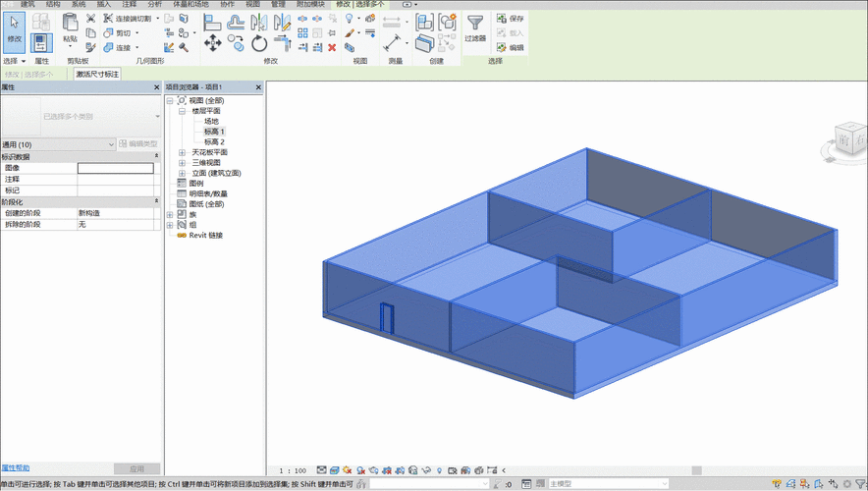The height and width of the screenshot is (491, 868).
Task: Expand the 三维视图 tree node
Action: click(182, 163)
